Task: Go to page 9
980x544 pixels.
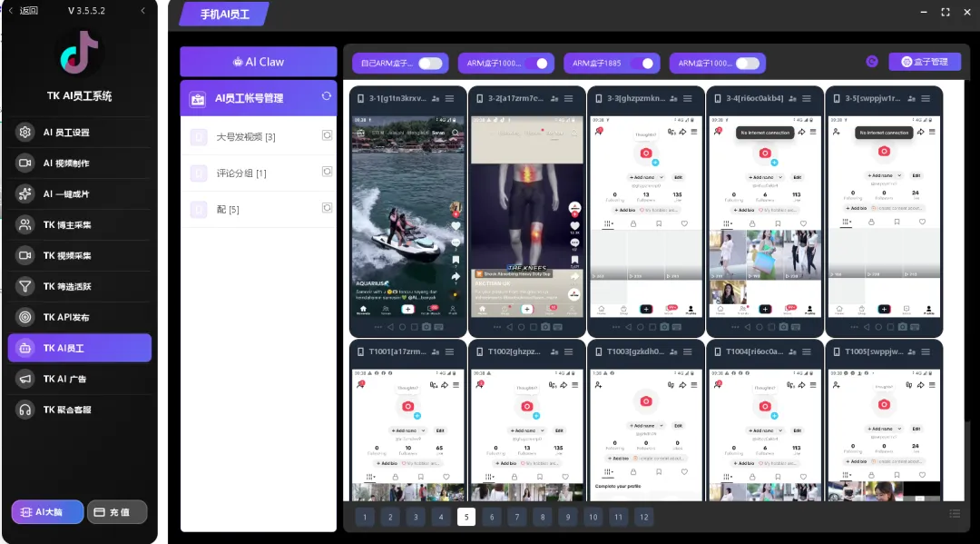Action: pos(567,517)
